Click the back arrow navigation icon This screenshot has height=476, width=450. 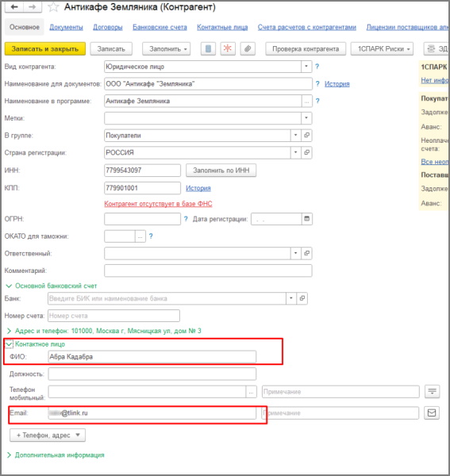13,6
